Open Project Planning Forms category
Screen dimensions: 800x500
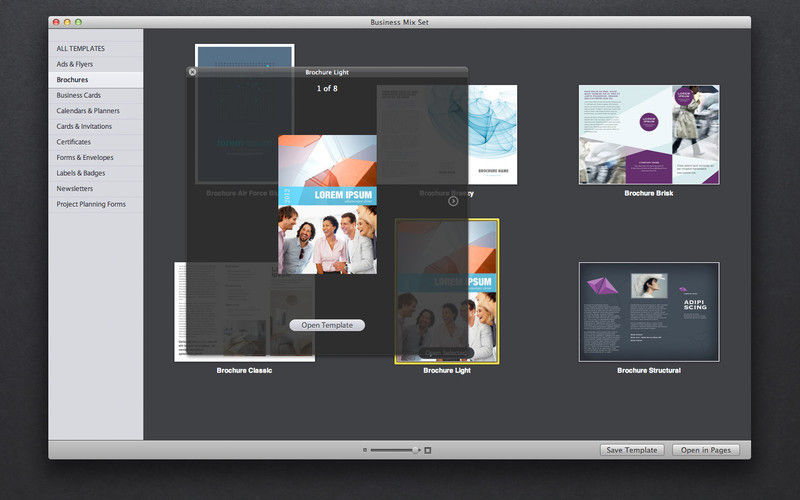[96, 204]
